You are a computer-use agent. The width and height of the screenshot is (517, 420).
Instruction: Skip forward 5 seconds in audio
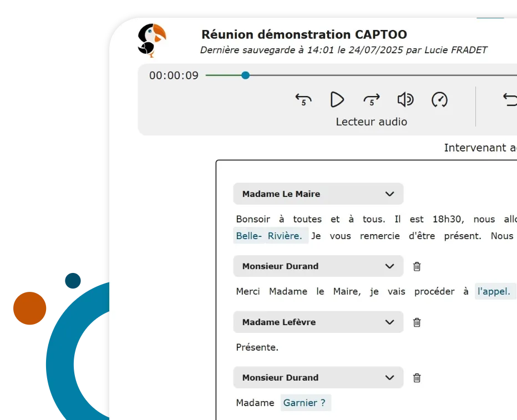point(371,100)
